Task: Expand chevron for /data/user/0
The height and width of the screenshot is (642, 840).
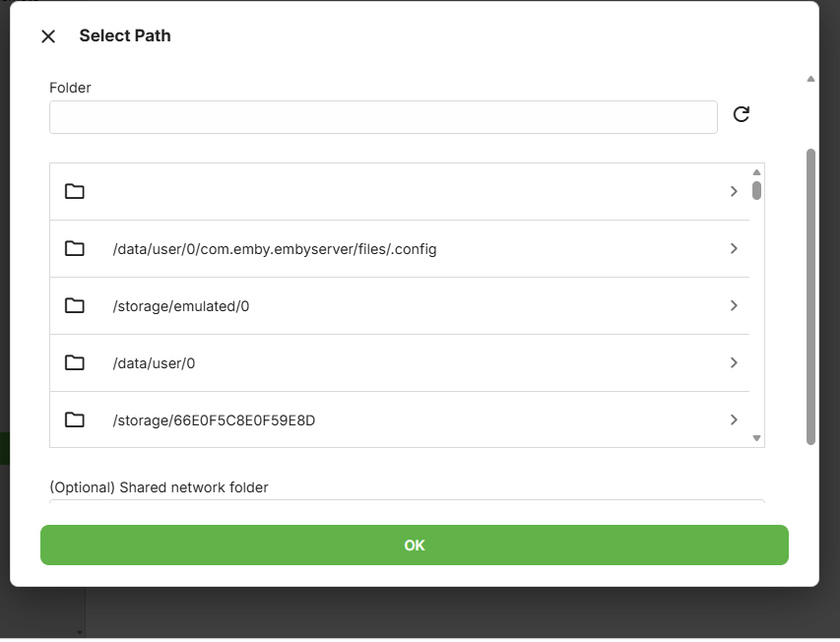Action: click(x=734, y=362)
